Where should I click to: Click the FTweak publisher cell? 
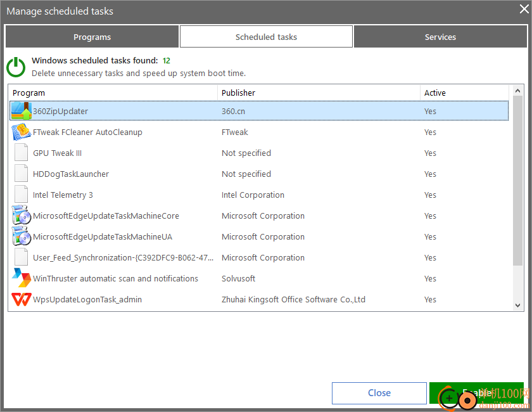pyautogui.click(x=235, y=132)
